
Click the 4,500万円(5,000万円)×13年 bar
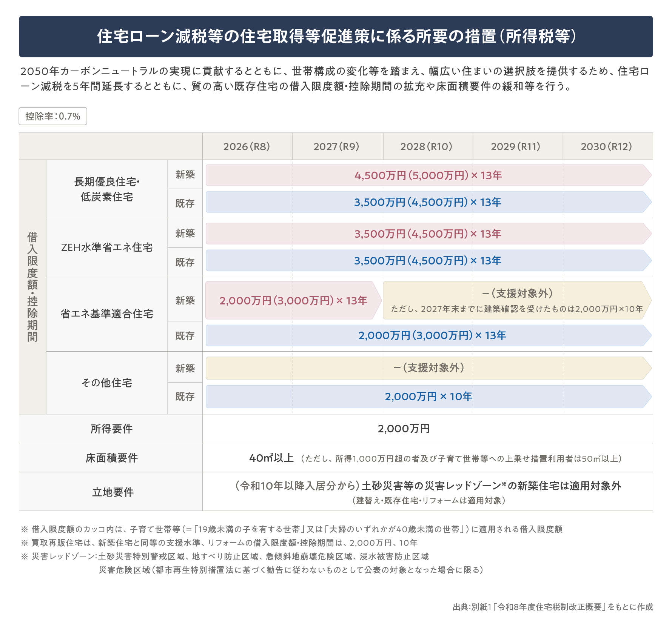pyautogui.click(x=428, y=175)
